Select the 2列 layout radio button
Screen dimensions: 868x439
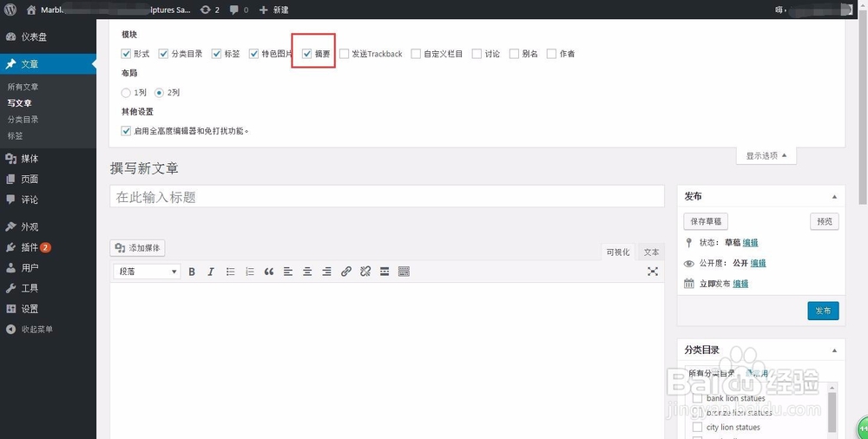coord(159,93)
